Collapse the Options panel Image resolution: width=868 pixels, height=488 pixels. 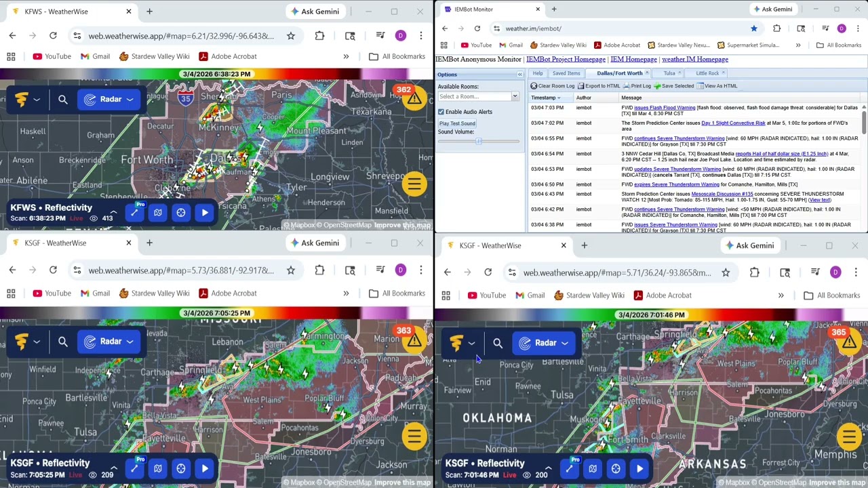coord(520,75)
